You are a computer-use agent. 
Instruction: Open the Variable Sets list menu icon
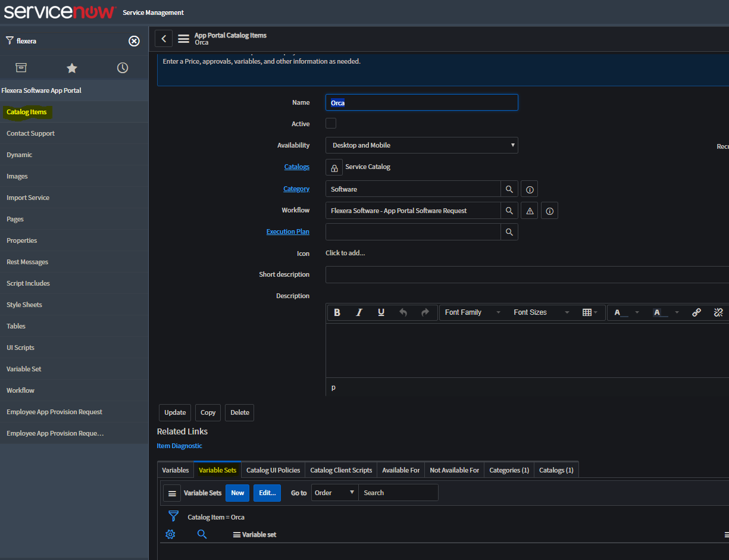coord(172,493)
